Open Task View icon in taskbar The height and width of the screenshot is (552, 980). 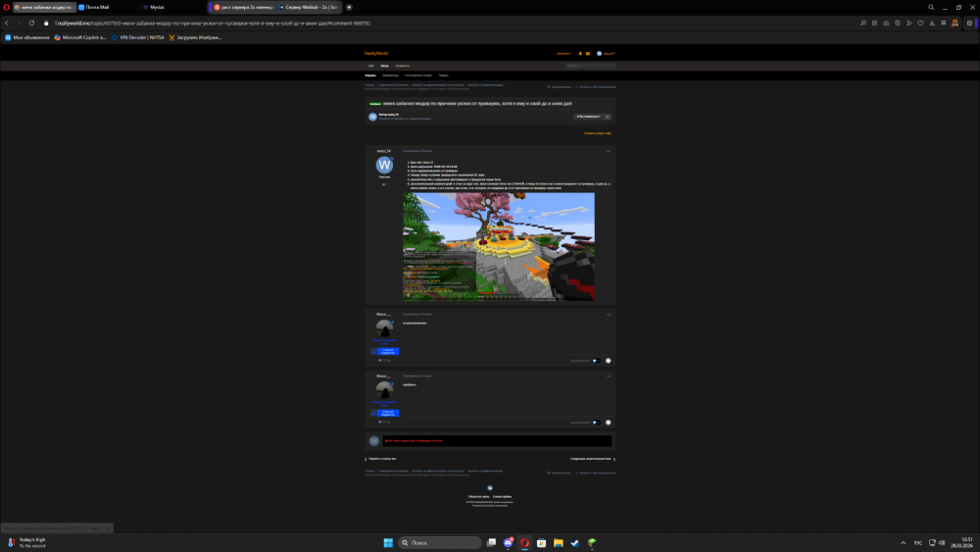pyautogui.click(x=491, y=542)
